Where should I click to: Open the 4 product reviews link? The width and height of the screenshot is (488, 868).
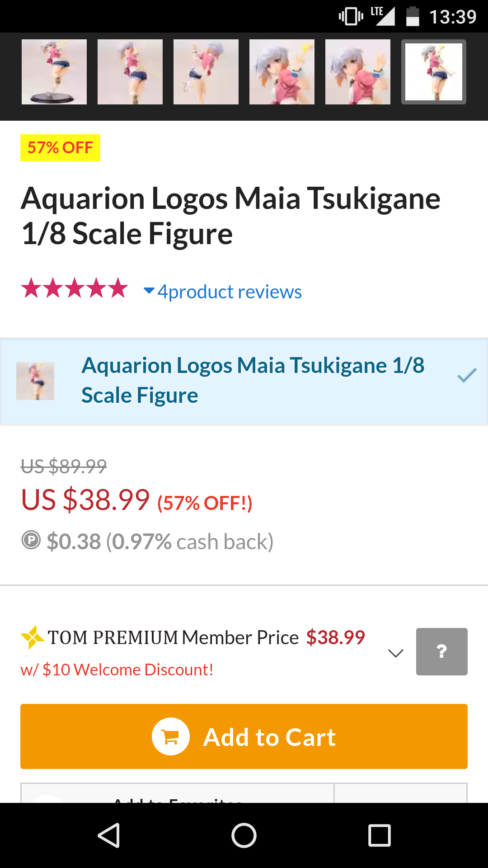pos(230,292)
